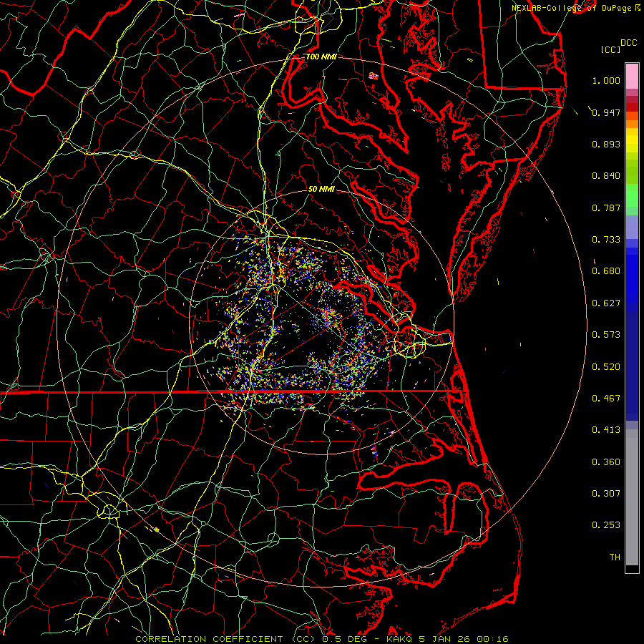The width and height of the screenshot is (644, 644).
Task: Click the DCC label above the color bar
Action: 628,43
